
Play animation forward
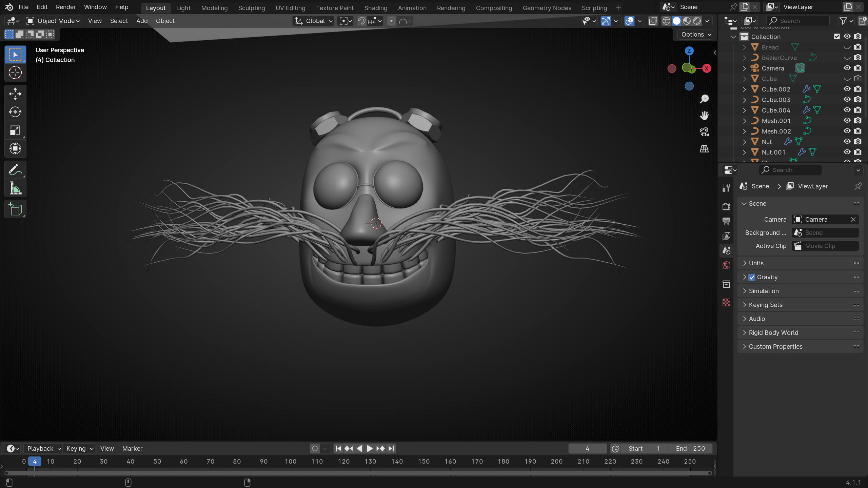point(370,449)
